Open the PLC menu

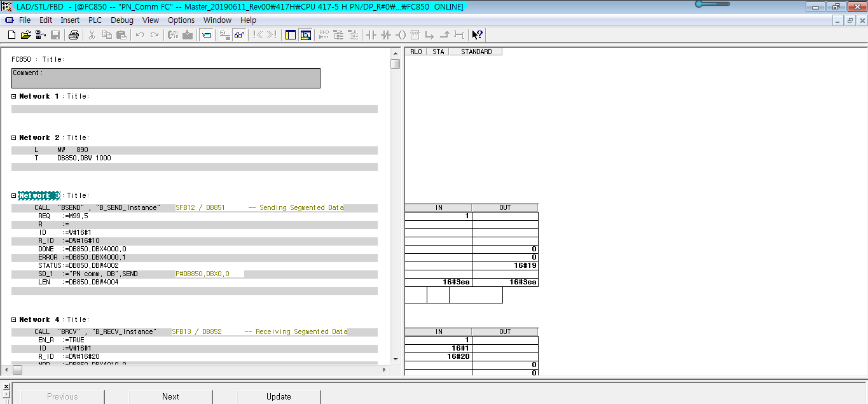pos(95,20)
